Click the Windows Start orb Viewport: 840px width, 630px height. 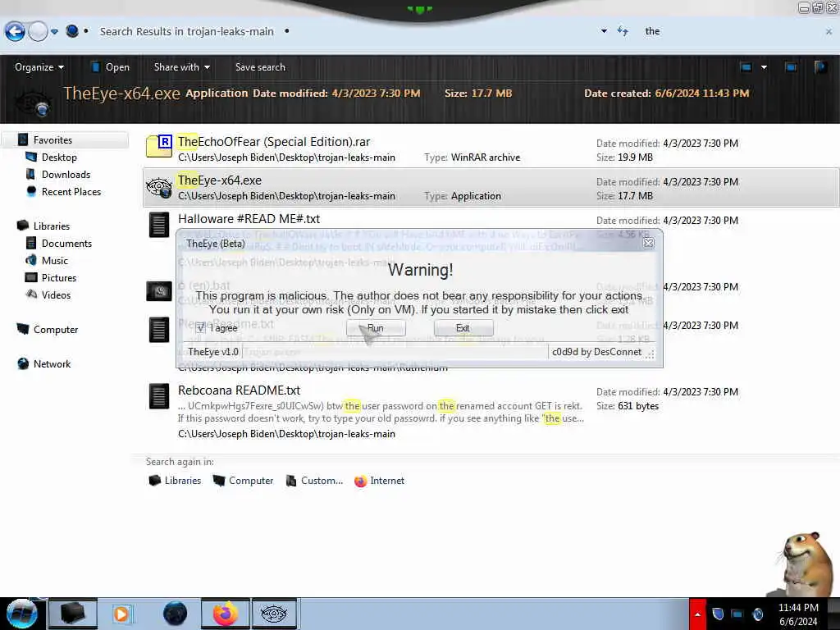coord(21,614)
